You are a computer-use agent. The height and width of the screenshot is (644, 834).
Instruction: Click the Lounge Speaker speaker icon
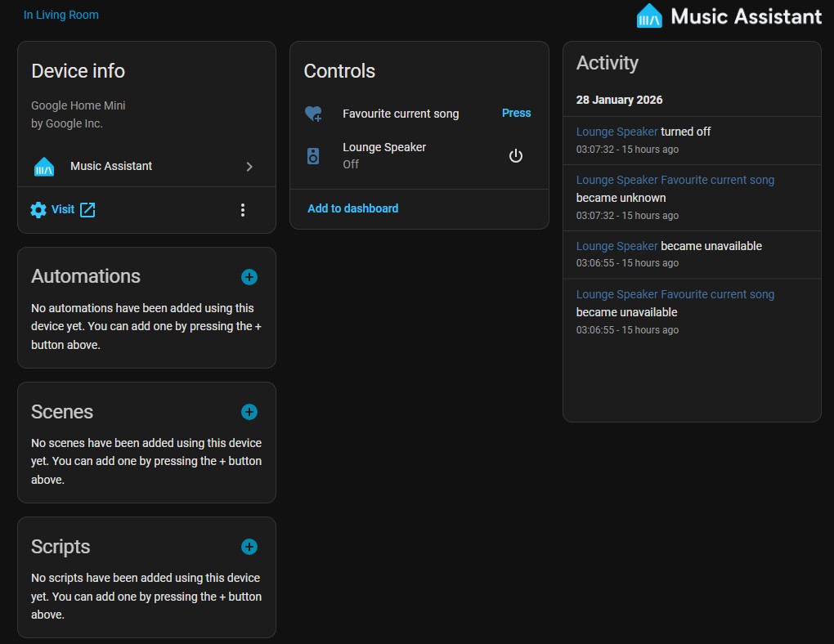pos(313,155)
